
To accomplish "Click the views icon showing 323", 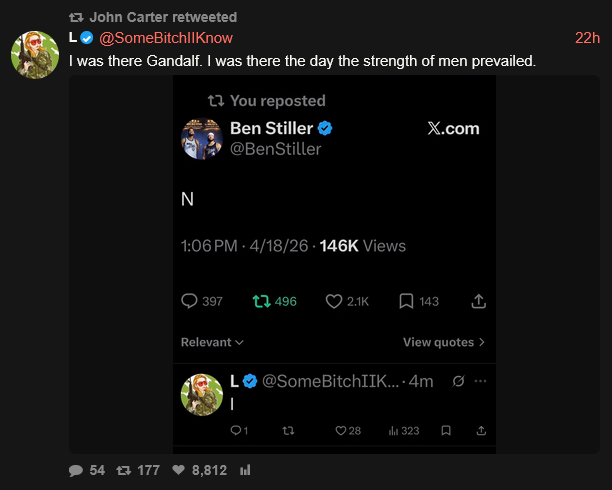I will pos(394,431).
